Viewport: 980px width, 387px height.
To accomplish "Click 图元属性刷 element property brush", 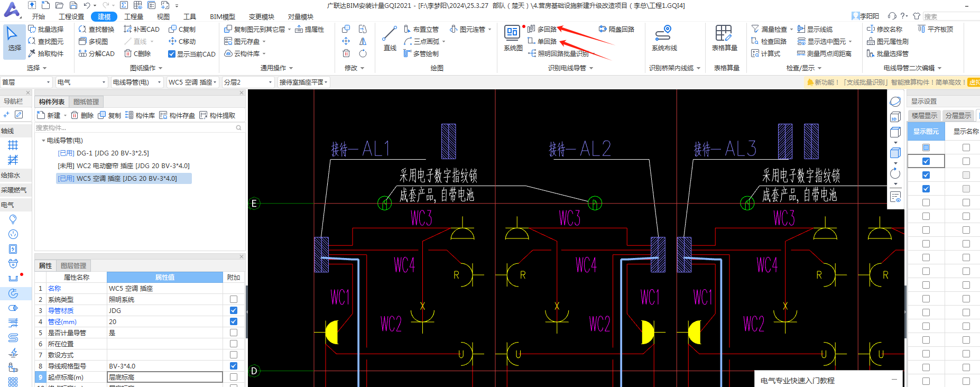I will pos(887,41).
